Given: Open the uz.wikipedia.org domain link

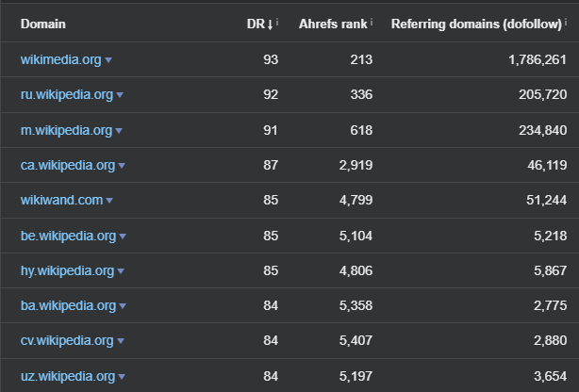Looking at the screenshot, I should click(x=67, y=376).
